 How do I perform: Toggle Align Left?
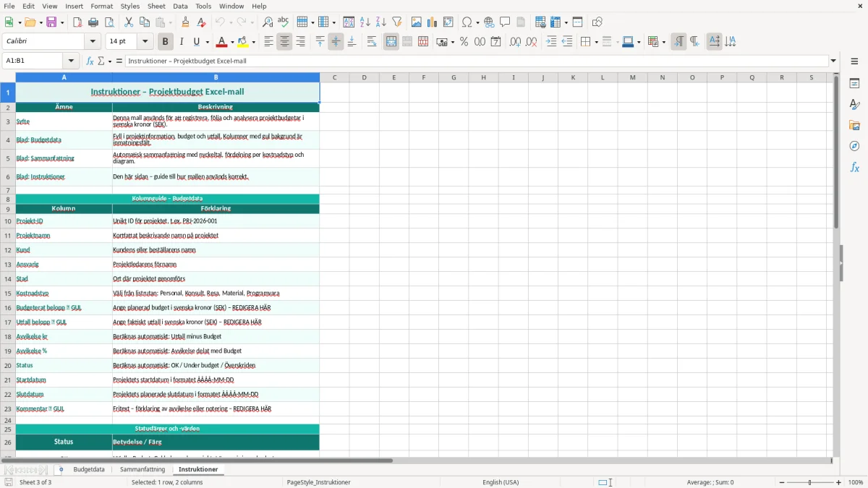click(x=268, y=42)
